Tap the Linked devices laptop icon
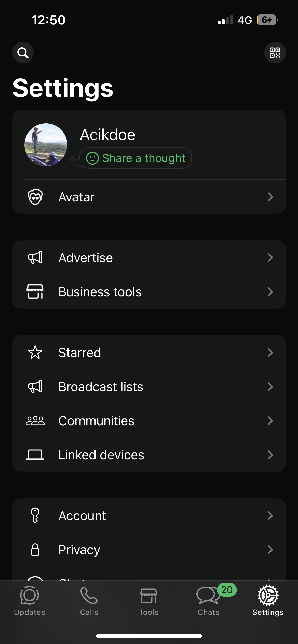298x644 pixels. (x=35, y=455)
